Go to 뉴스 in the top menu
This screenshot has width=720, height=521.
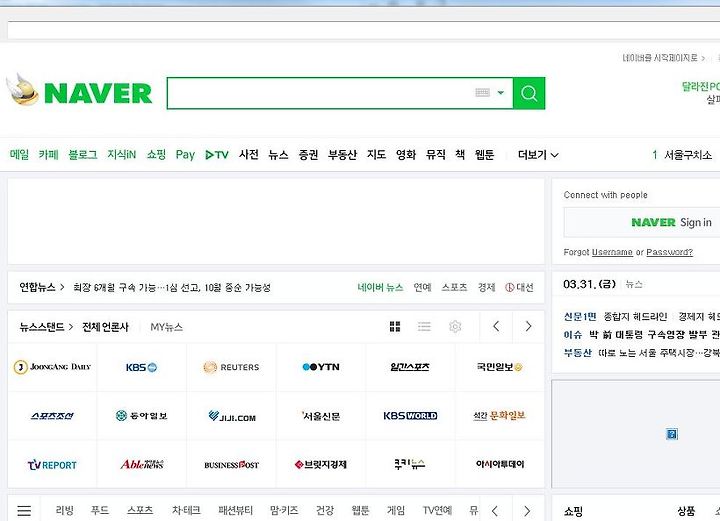coord(278,155)
